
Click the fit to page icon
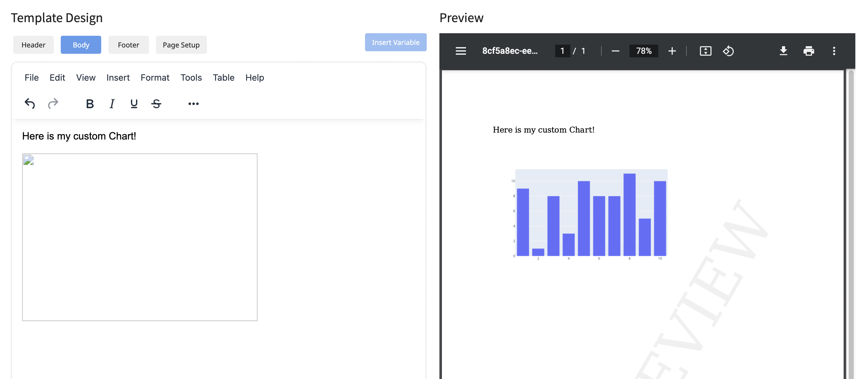click(x=705, y=51)
